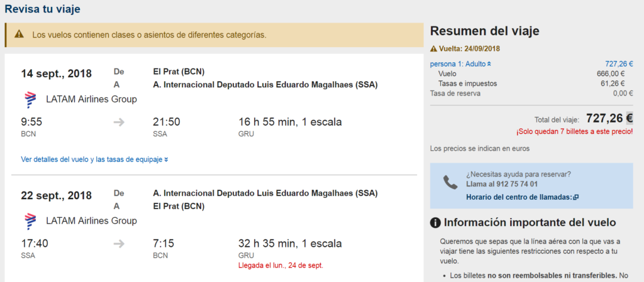Click the Resumen del viaje heading

click(x=485, y=31)
